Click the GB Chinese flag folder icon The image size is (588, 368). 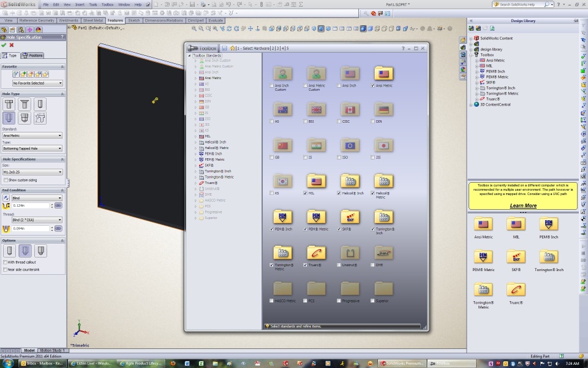pyautogui.click(x=282, y=145)
